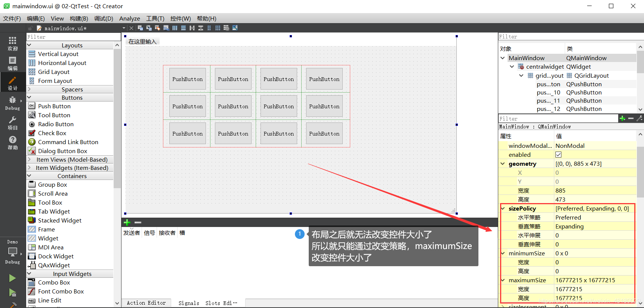Open the Analyze menu
644x308 pixels.
pyautogui.click(x=130, y=19)
